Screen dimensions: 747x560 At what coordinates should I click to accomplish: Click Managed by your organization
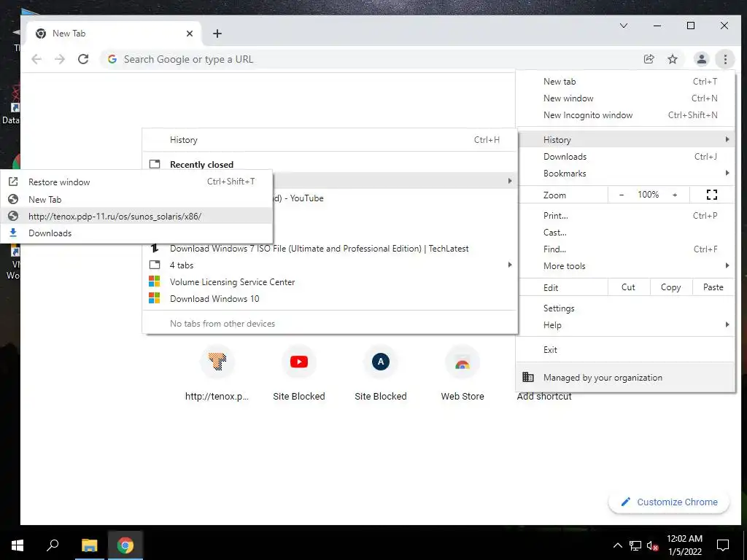pos(625,377)
